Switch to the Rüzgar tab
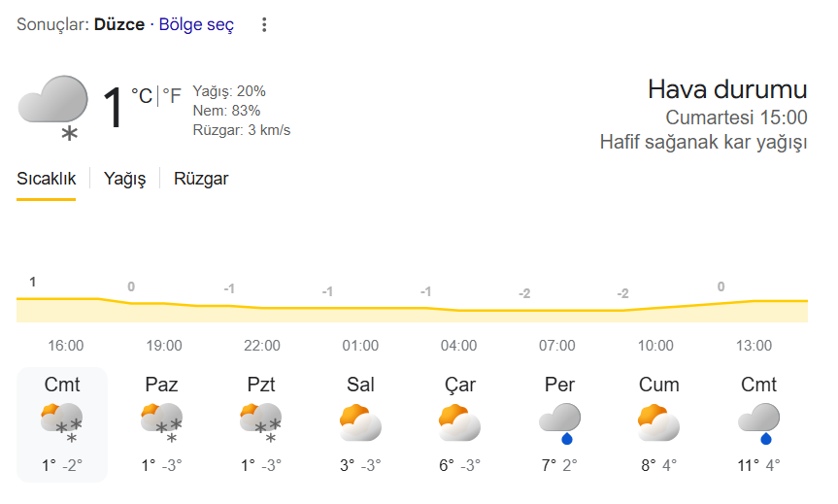This screenshot has height=504, width=838. 201,179
